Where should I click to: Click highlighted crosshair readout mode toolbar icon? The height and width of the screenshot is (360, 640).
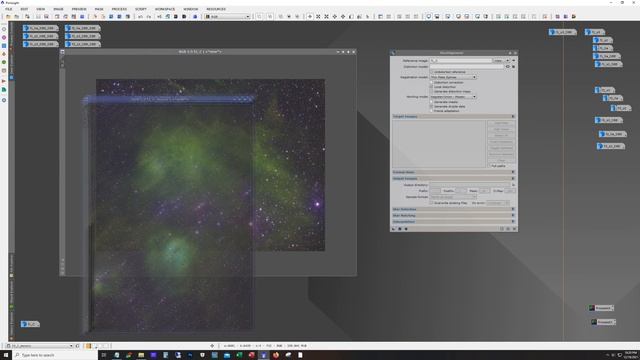[310, 16]
